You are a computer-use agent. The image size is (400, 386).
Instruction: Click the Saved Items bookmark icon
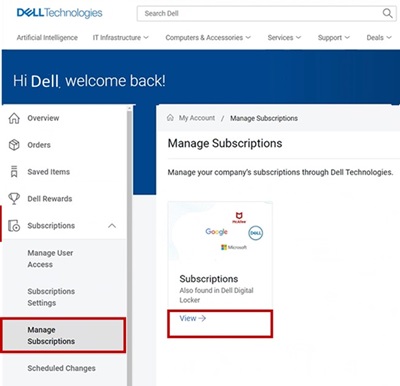pos(14,172)
